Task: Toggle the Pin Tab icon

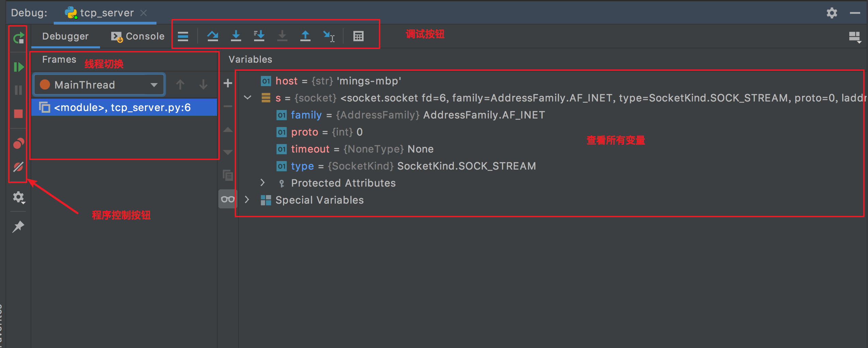Action: pyautogui.click(x=18, y=227)
